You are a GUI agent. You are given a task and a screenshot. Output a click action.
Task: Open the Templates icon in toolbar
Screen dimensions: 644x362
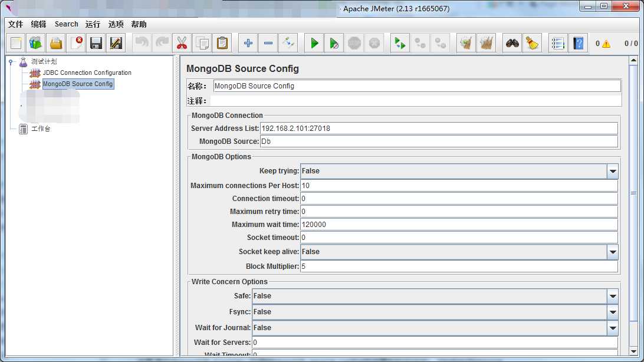pyautogui.click(x=36, y=43)
